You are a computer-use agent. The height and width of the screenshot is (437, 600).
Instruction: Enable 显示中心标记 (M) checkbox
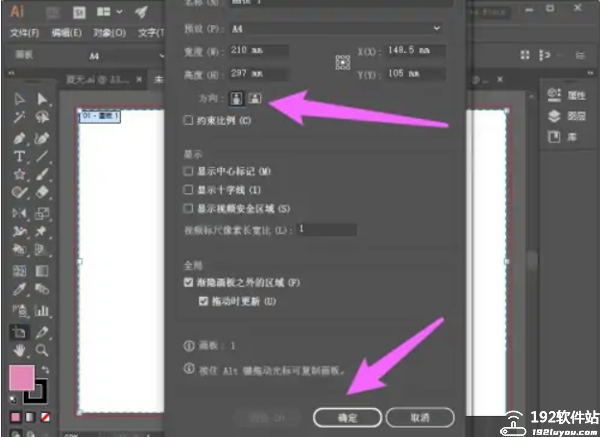pyautogui.click(x=188, y=171)
